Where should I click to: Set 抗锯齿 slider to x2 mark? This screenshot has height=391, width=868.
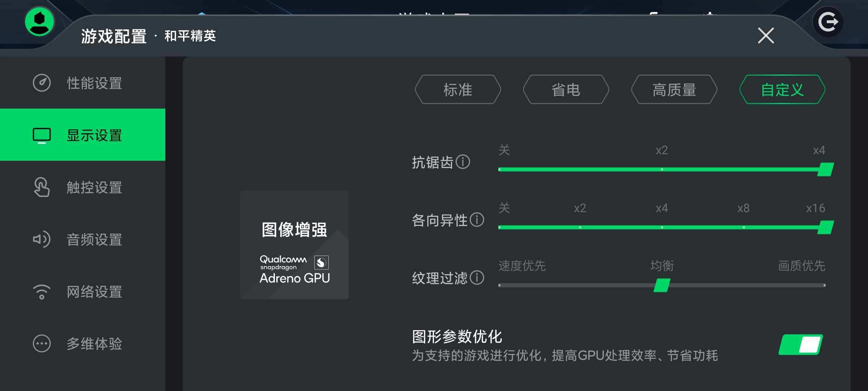662,169
